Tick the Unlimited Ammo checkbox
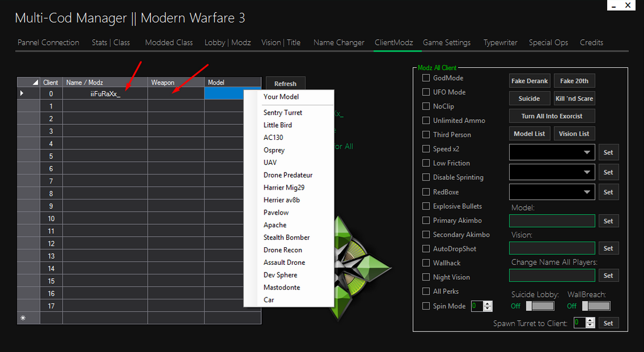 coord(426,121)
